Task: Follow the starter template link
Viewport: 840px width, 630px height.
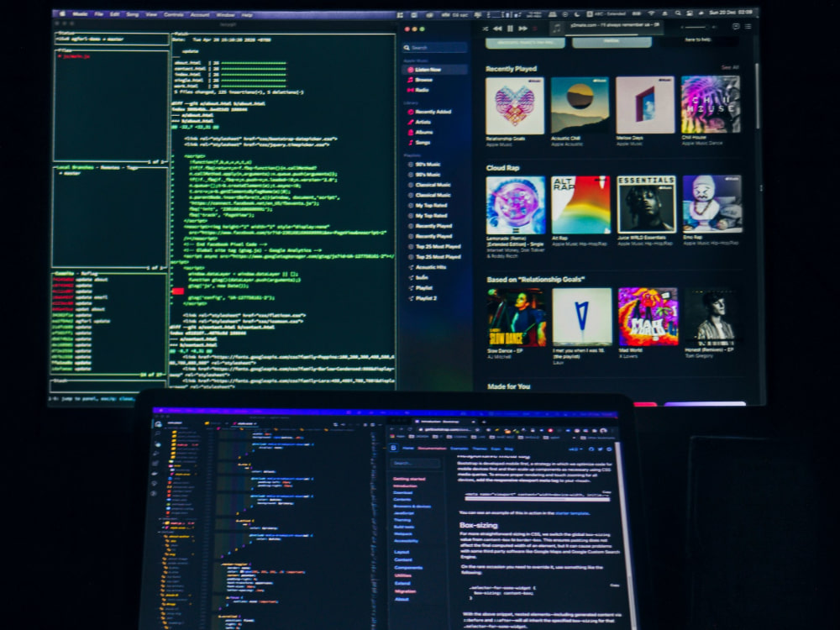Action: 572,512
